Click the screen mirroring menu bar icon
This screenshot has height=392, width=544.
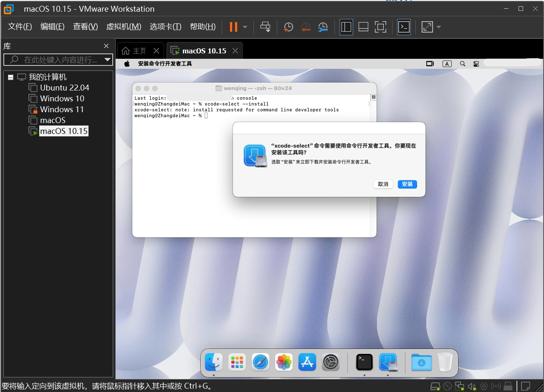pyautogui.click(x=430, y=64)
